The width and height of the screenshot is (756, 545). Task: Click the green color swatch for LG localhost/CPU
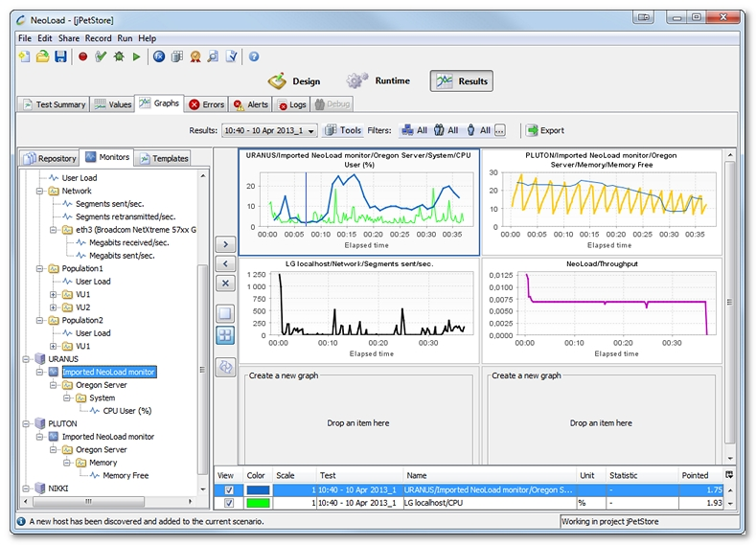pyautogui.click(x=259, y=504)
